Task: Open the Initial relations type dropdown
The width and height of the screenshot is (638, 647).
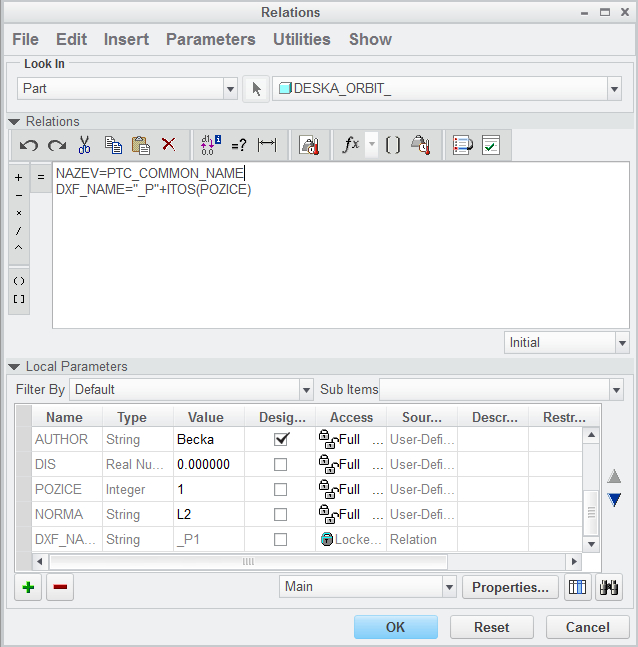Action: click(622, 343)
